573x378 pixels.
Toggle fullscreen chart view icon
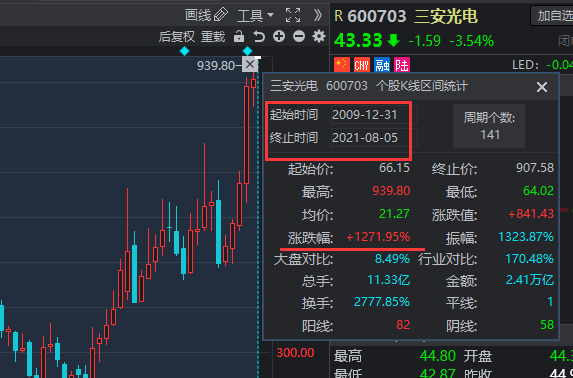pyautogui.click(x=293, y=15)
